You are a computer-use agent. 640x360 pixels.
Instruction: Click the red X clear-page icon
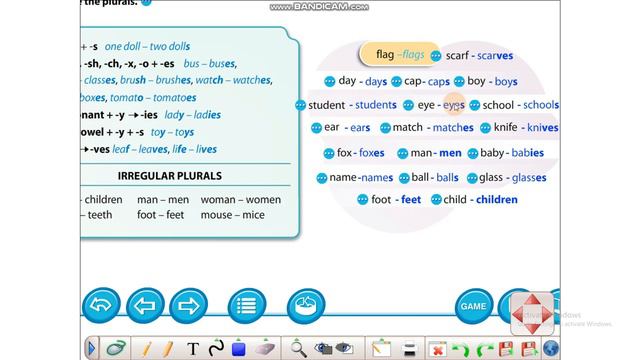click(x=437, y=350)
